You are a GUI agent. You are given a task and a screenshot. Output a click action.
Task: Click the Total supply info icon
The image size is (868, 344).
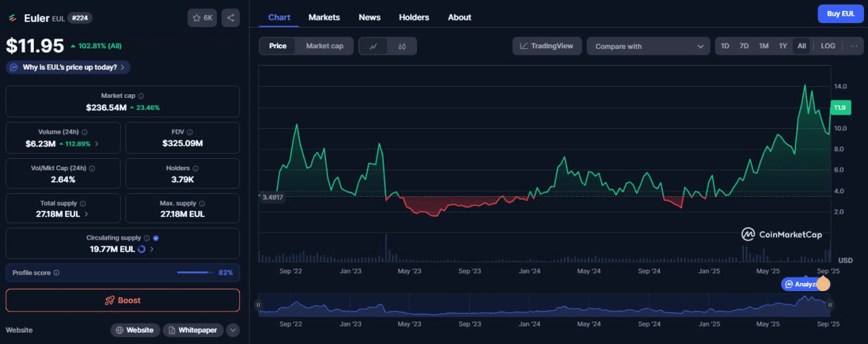(x=83, y=204)
